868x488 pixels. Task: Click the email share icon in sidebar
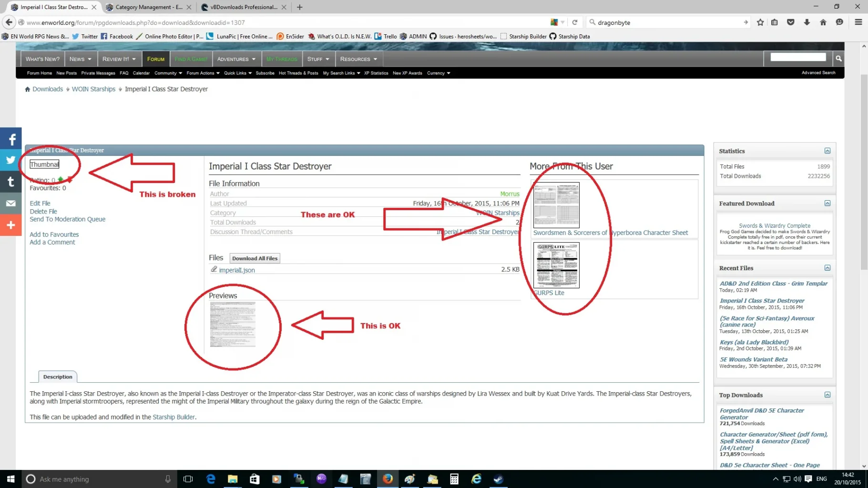pyautogui.click(x=11, y=203)
